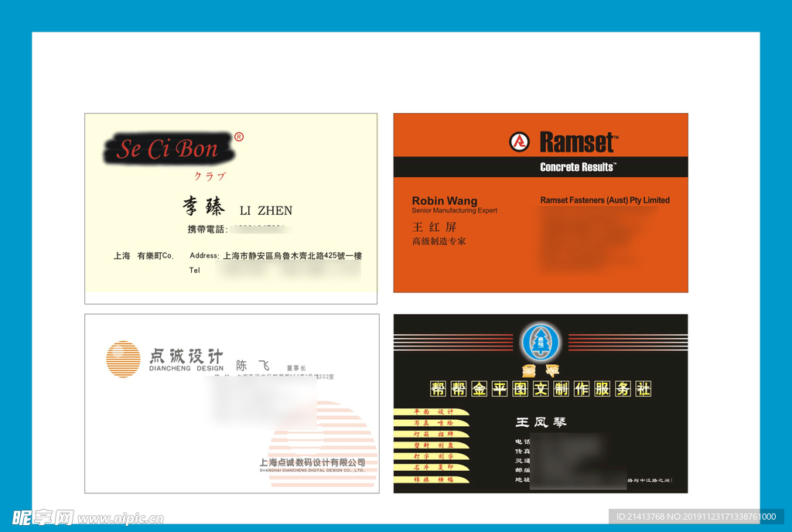
Task: Click the Tel label on the cream card
Action: click(x=194, y=271)
